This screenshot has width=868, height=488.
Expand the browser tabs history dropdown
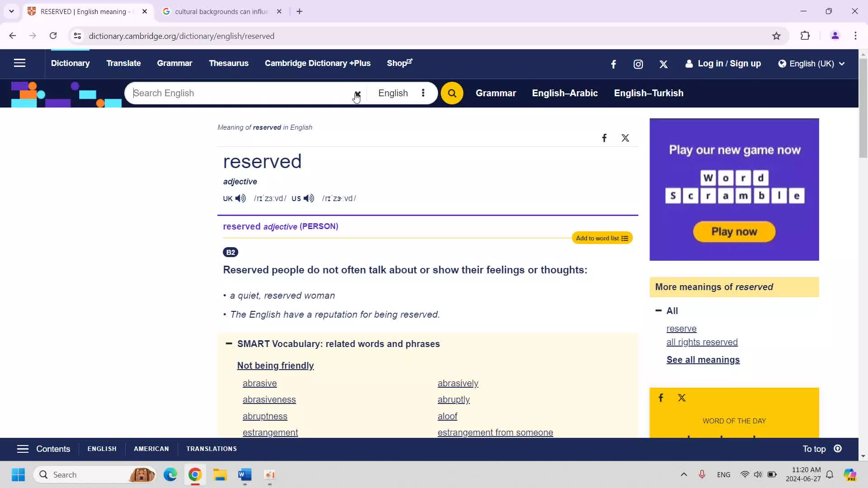pos(11,11)
